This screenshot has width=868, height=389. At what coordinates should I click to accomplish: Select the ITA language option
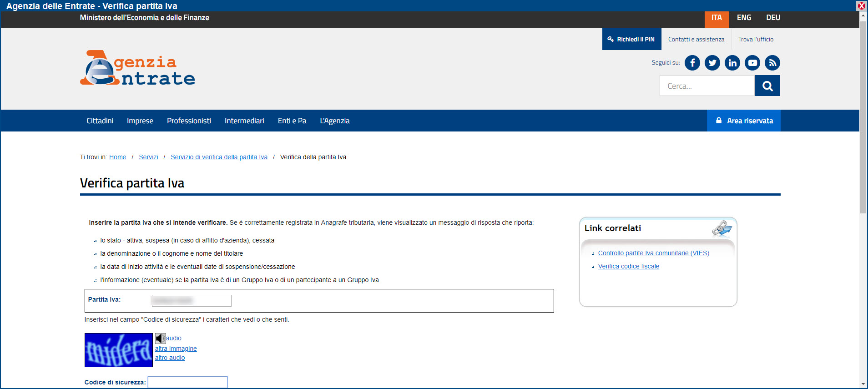tap(717, 18)
